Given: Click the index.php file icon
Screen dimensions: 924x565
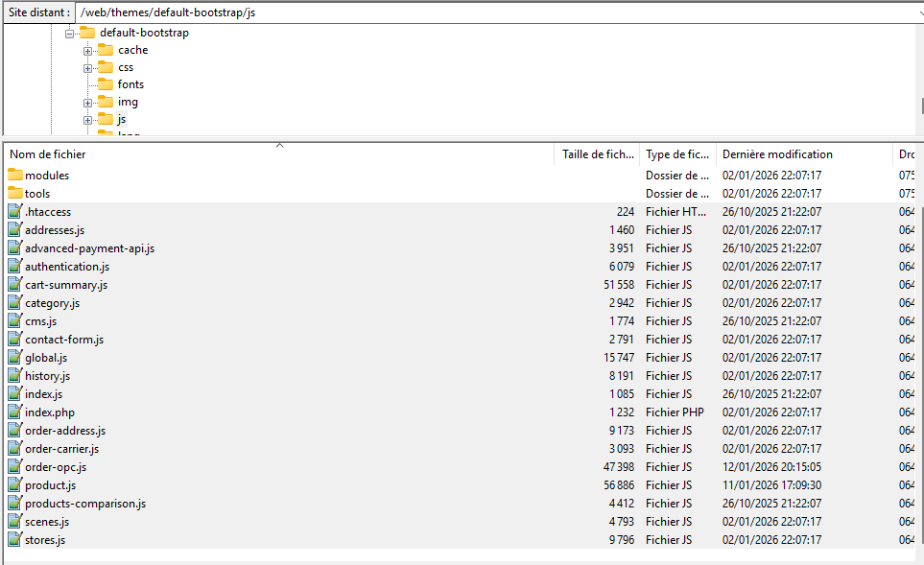Looking at the screenshot, I should point(14,412).
